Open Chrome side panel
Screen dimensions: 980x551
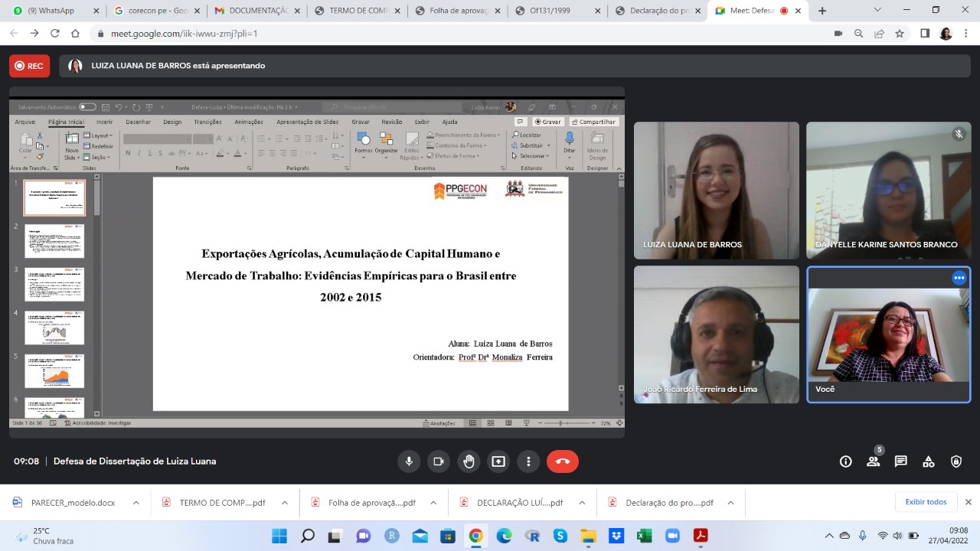(925, 34)
